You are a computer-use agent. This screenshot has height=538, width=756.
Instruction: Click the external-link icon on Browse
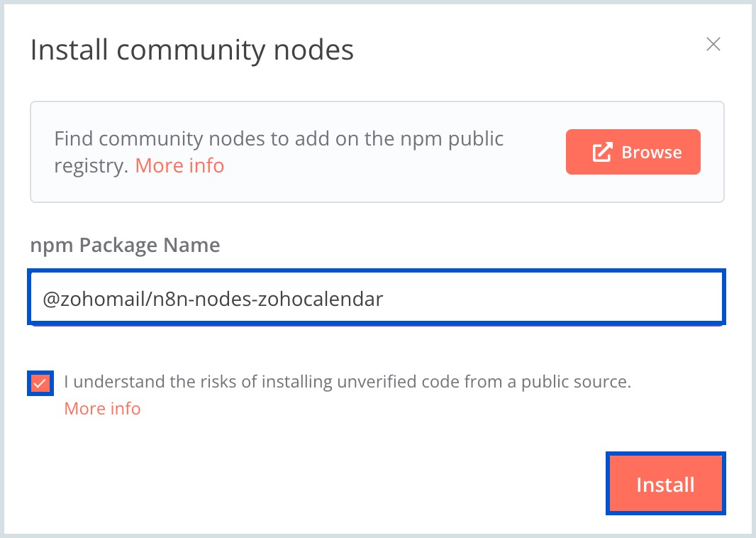pos(602,152)
